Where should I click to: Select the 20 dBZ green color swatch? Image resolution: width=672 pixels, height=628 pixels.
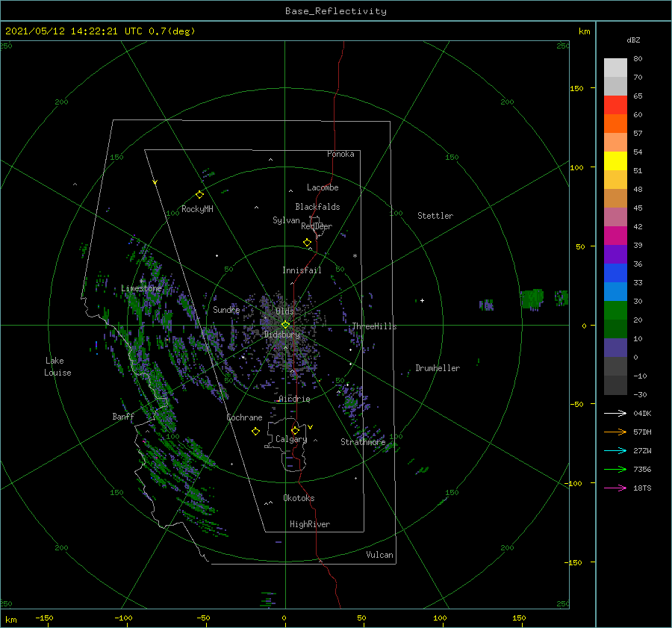tap(615, 310)
